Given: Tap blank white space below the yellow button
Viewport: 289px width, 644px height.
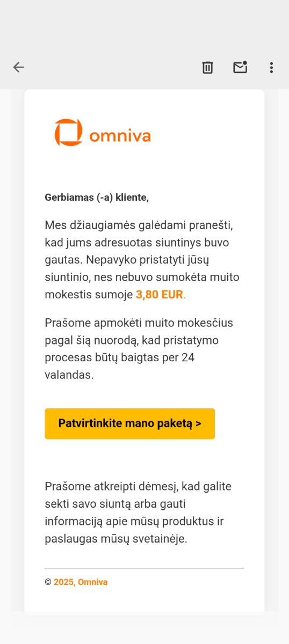Looking at the screenshot, I should coord(144,459).
